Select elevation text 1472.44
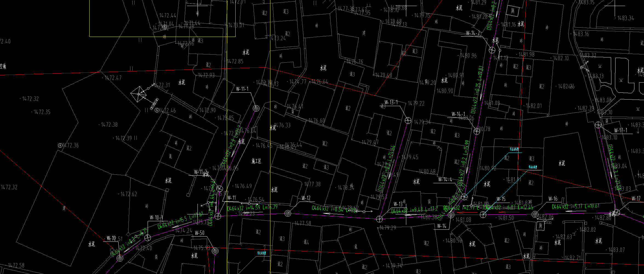The width and height of the screenshot is (644, 274). click(x=168, y=16)
